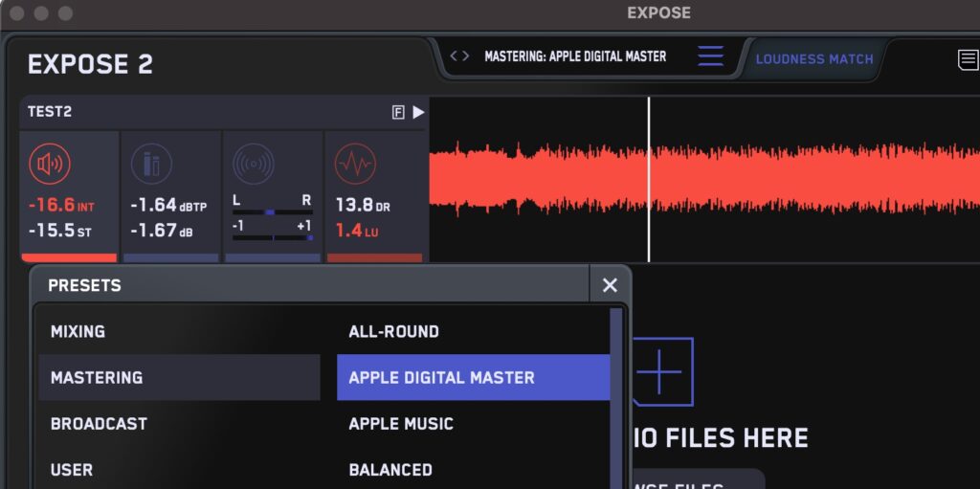Pick the All-Round preset

[x=393, y=332]
